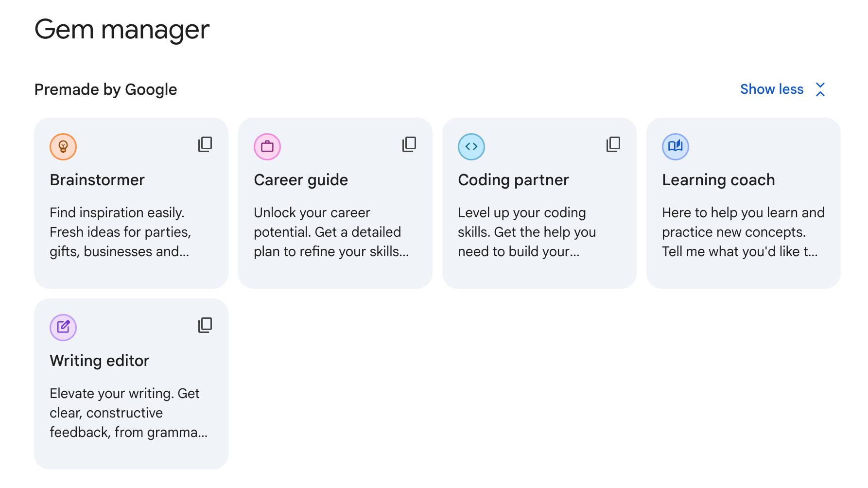Open the Brainstormer title

(x=97, y=180)
